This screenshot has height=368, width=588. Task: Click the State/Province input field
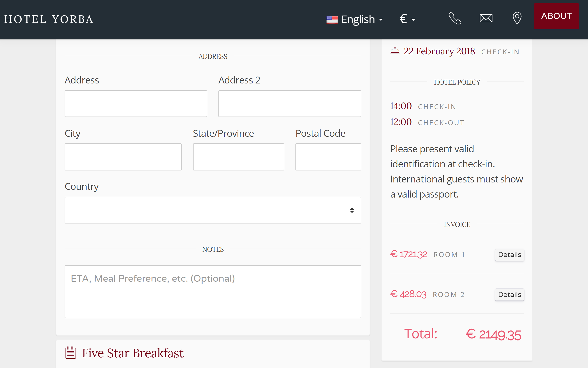point(239,156)
